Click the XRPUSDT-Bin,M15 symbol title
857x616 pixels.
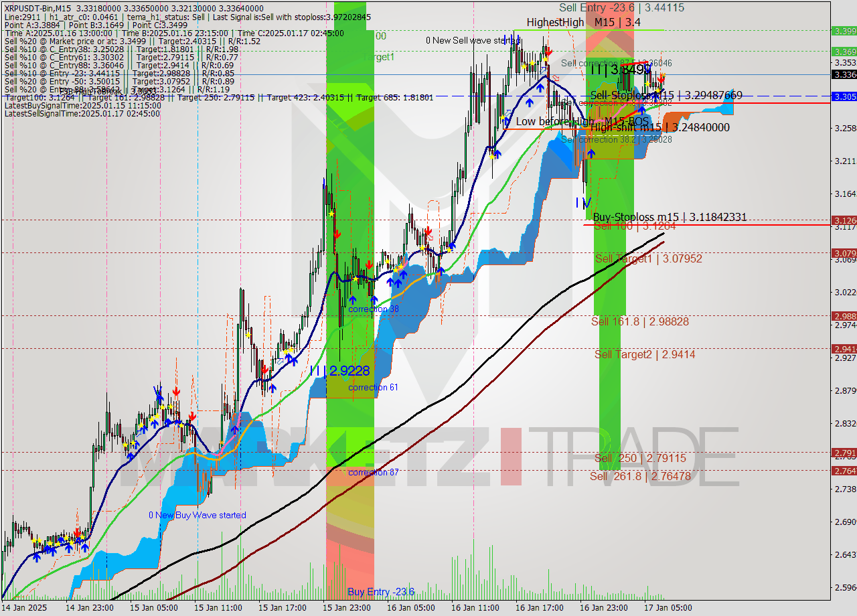41,7
